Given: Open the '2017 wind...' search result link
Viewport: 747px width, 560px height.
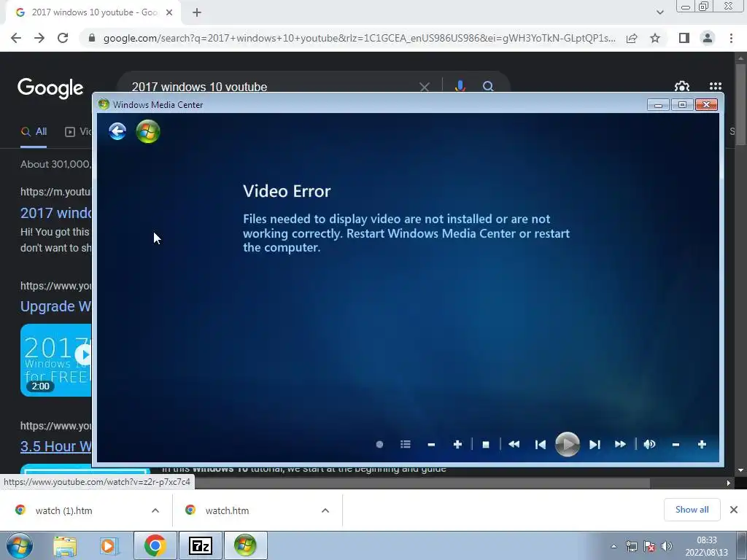Looking at the screenshot, I should tap(55, 213).
